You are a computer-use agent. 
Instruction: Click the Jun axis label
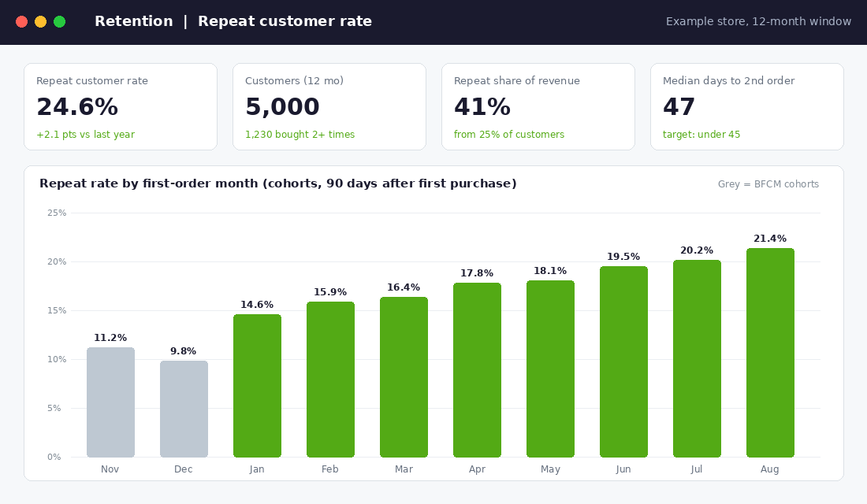point(623,469)
